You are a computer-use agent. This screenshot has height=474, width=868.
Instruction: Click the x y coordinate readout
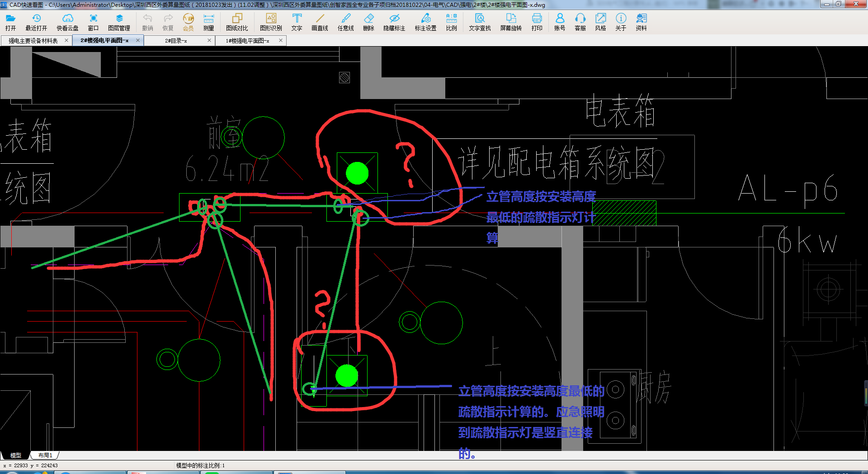[31, 465]
